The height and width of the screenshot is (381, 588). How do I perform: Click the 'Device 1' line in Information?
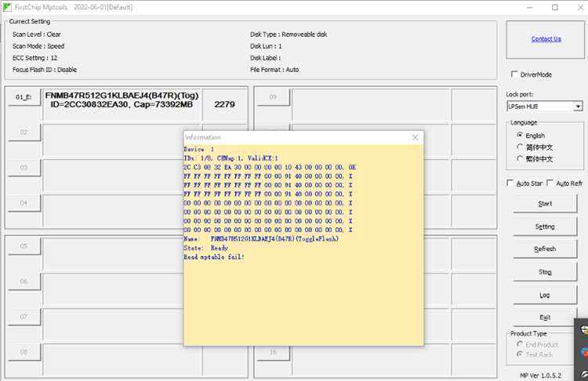pos(199,149)
